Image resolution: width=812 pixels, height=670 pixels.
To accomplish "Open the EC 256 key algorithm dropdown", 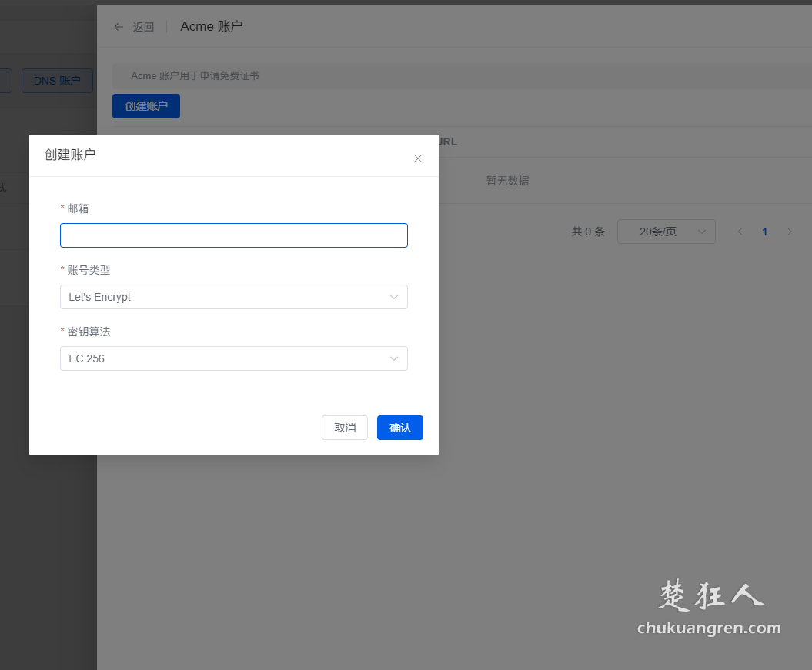I will click(x=233, y=358).
